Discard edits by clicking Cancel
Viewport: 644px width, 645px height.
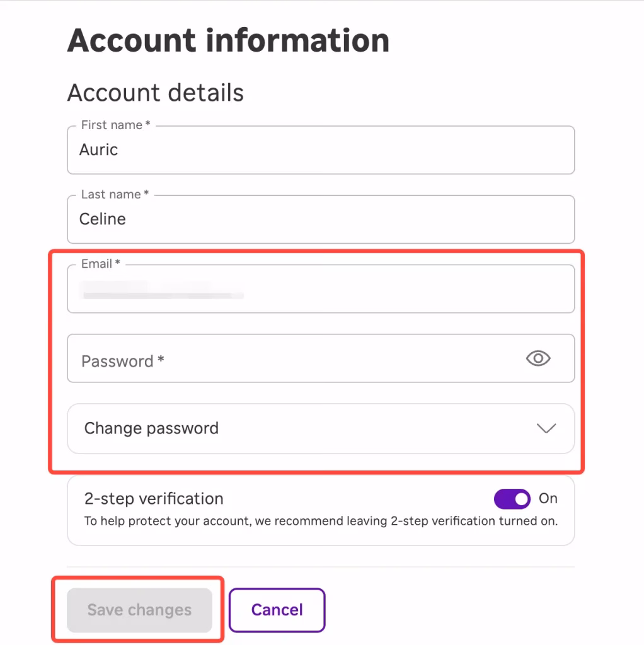coord(277,609)
